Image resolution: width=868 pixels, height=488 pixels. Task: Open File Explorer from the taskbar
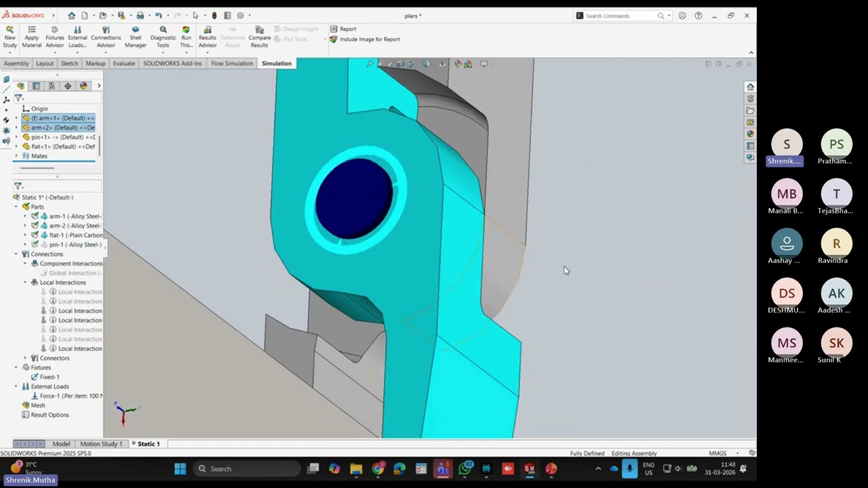coord(356,468)
